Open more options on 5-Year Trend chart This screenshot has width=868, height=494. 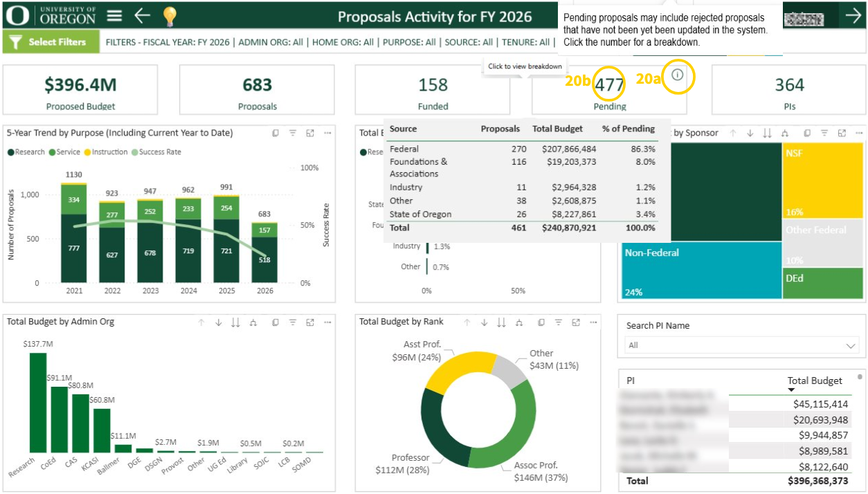click(x=327, y=133)
